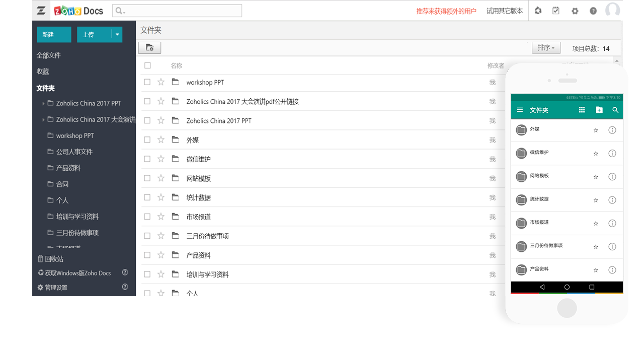Open the help question mark icon in top bar

click(593, 11)
